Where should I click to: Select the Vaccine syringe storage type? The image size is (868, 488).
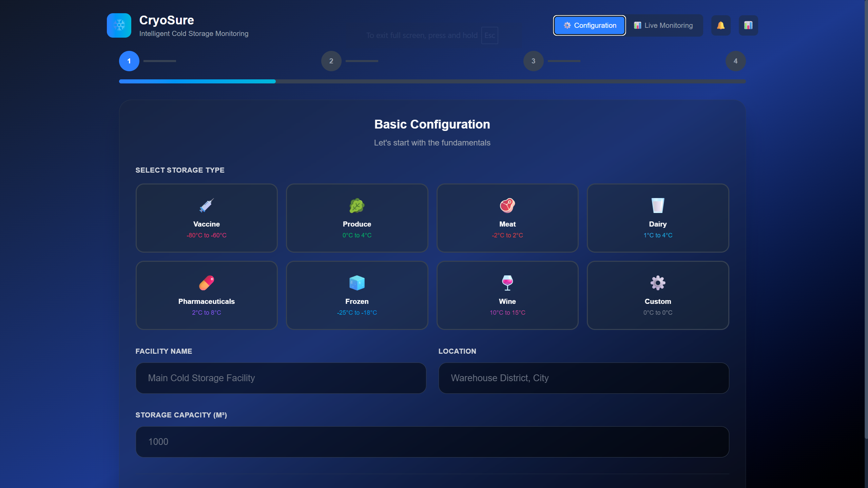coord(206,218)
